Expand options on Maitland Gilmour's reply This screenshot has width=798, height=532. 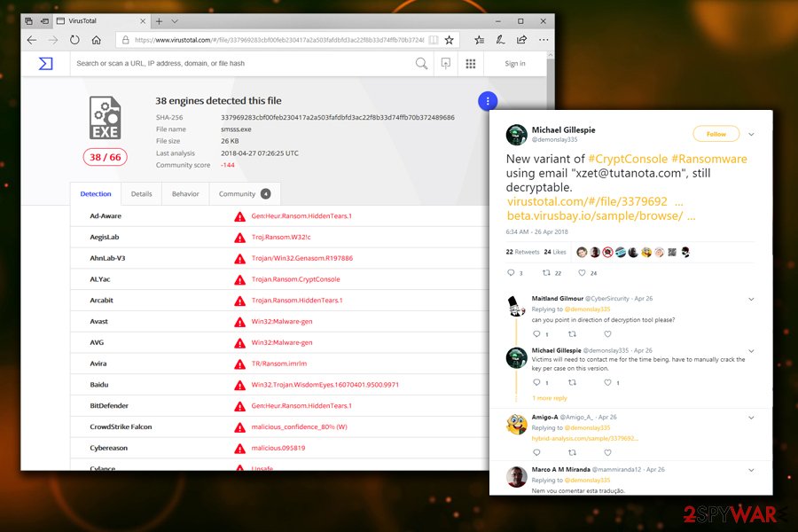pos(751,300)
